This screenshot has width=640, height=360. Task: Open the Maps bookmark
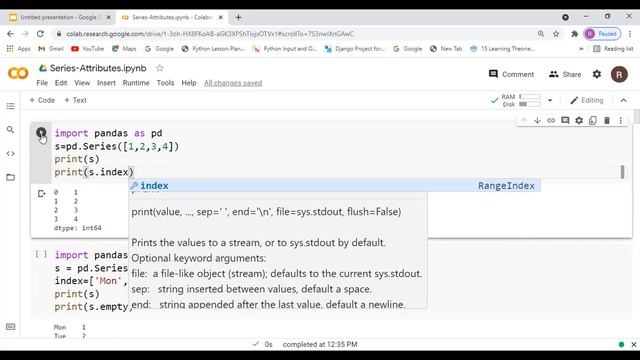124,49
